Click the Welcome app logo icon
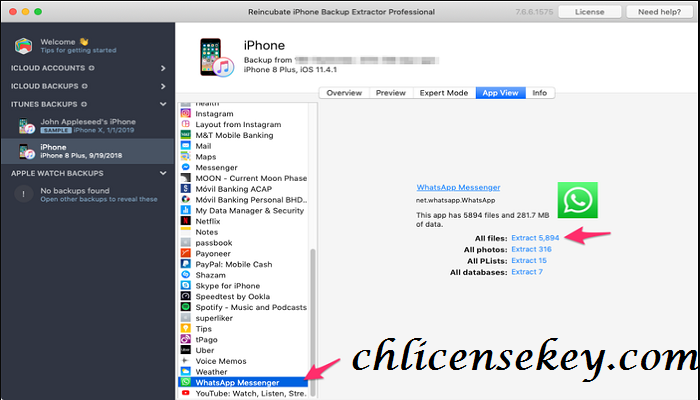The width and height of the screenshot is (700, 400). click(x=23, y=46)
